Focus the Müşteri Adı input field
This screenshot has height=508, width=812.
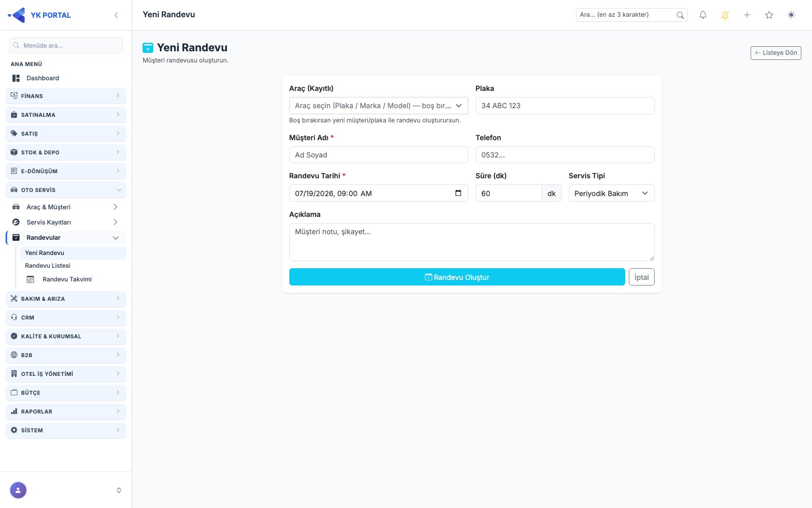pos(379,155)
